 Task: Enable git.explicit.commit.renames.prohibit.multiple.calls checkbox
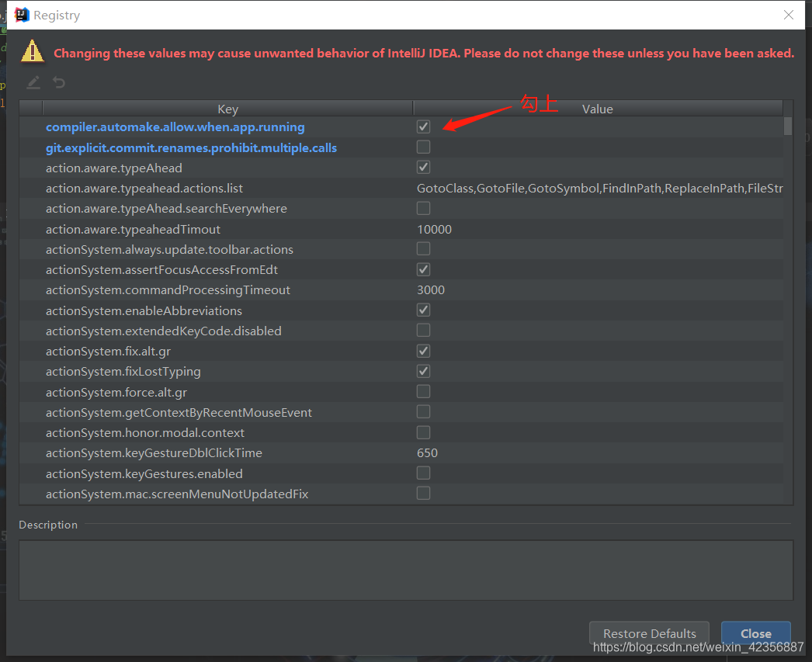point(423,147)
